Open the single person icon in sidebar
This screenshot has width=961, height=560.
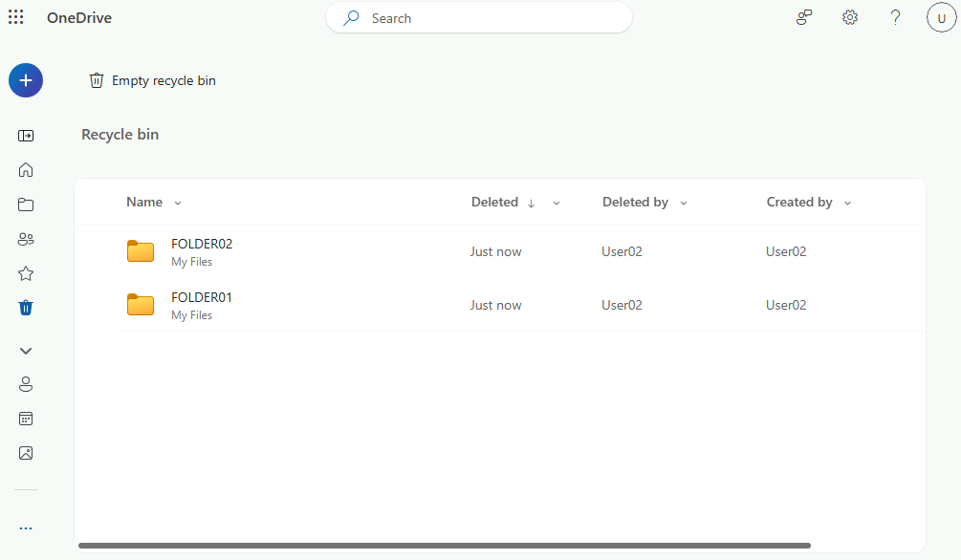coord(26,384)
